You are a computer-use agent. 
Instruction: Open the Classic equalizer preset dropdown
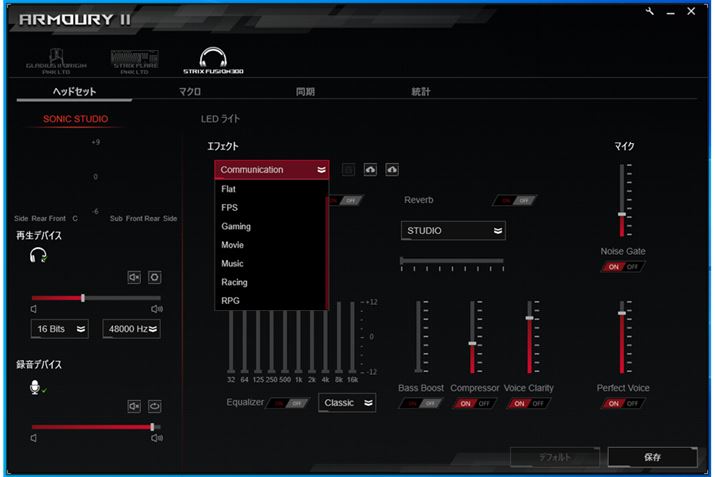[x=347, y=403]
